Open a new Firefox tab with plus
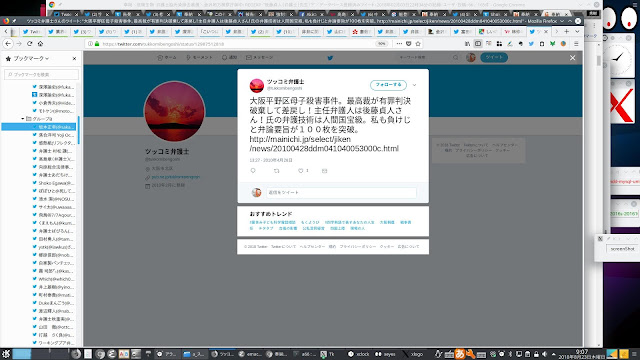Viewport: 640px width, 360px height. 567,31
